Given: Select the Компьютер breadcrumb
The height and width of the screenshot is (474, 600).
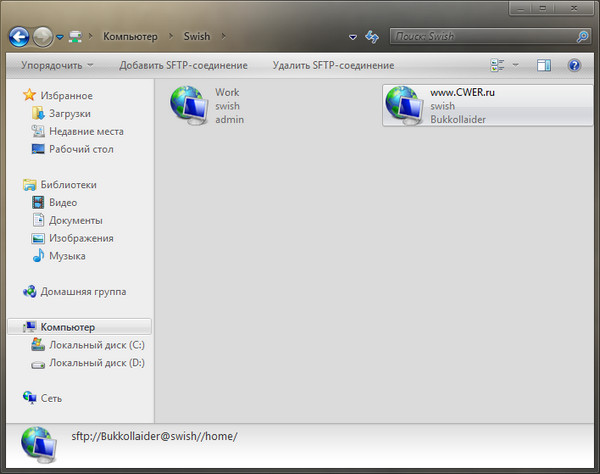Looking at the screenshot, I should (x=130, y=36).
